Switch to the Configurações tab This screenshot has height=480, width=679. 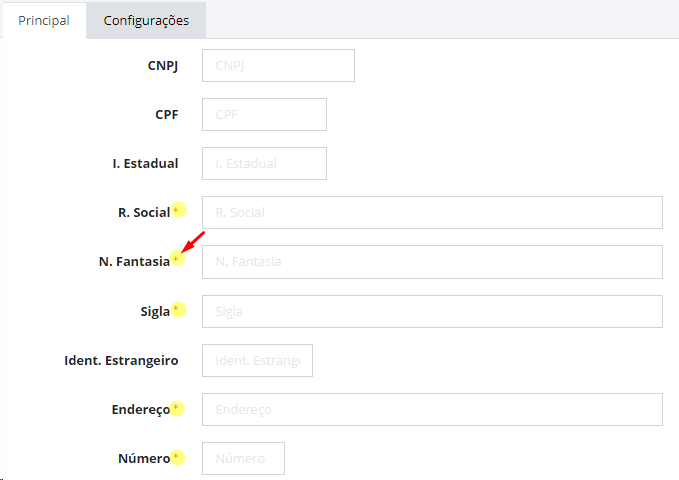pos(146,20)
